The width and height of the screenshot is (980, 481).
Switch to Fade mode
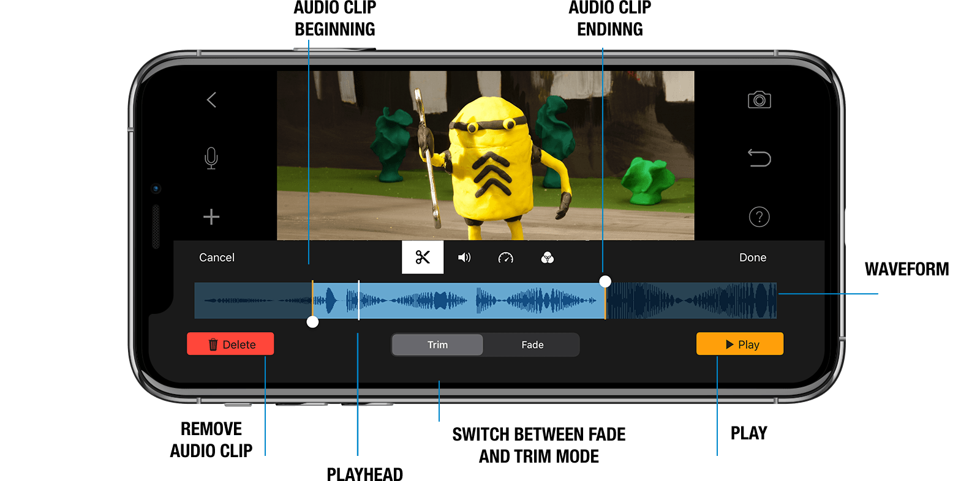click(532, 345)
